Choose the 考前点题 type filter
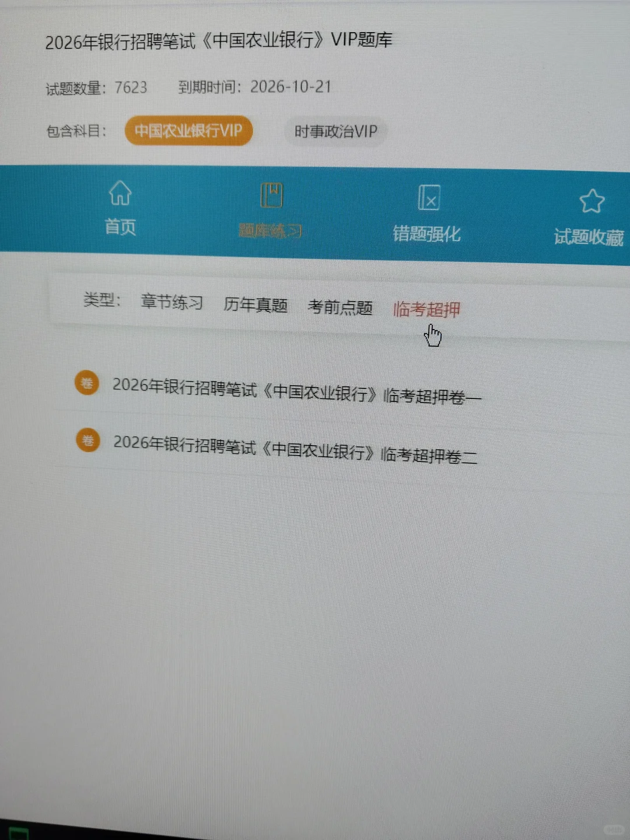Viewport: 630px width, 840px height. click(x=340, y=307)
